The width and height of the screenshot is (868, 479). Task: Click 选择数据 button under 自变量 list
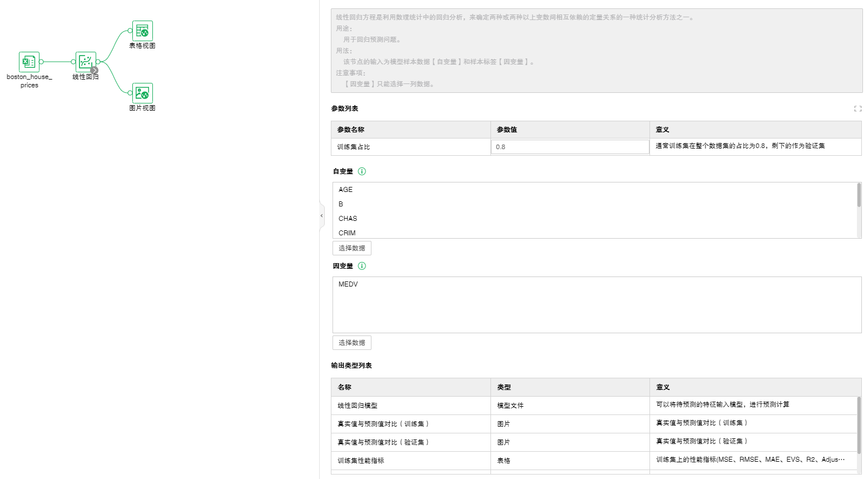[x=351, y=248]
